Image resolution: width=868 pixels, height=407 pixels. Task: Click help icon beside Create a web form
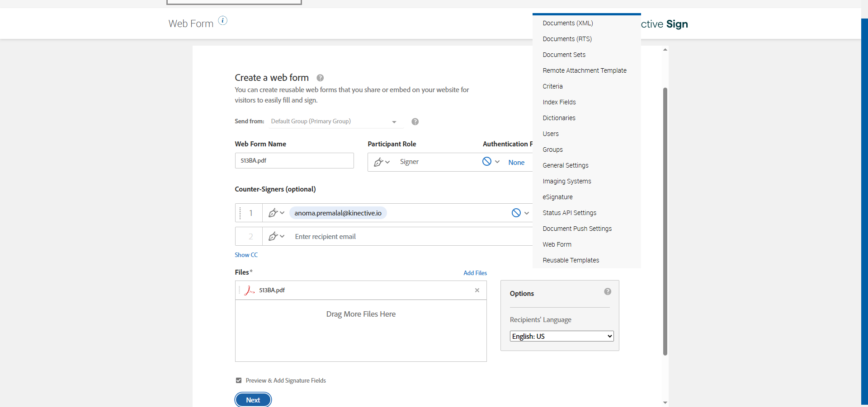(x=320, y=78)
